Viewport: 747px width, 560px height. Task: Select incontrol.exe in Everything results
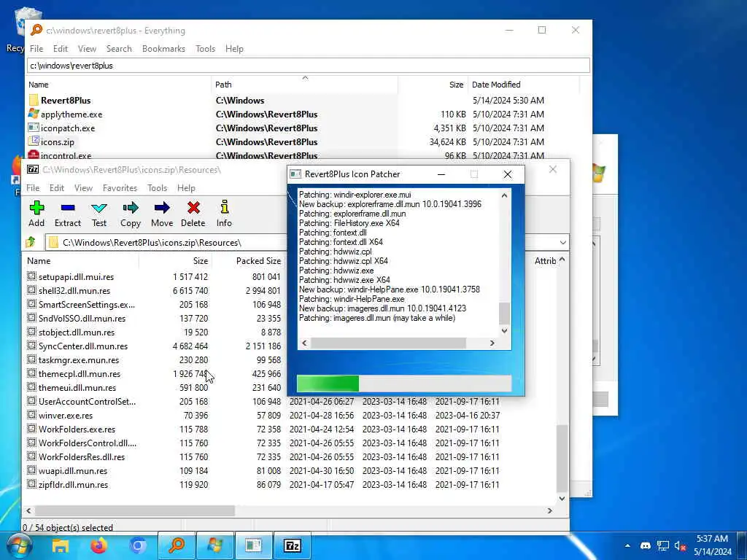(66, 155)
